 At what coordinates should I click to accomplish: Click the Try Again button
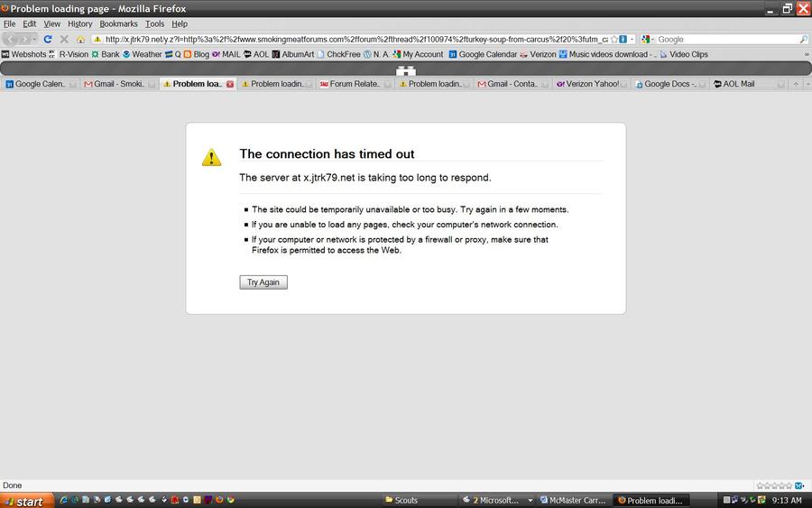tap(263, 282)
